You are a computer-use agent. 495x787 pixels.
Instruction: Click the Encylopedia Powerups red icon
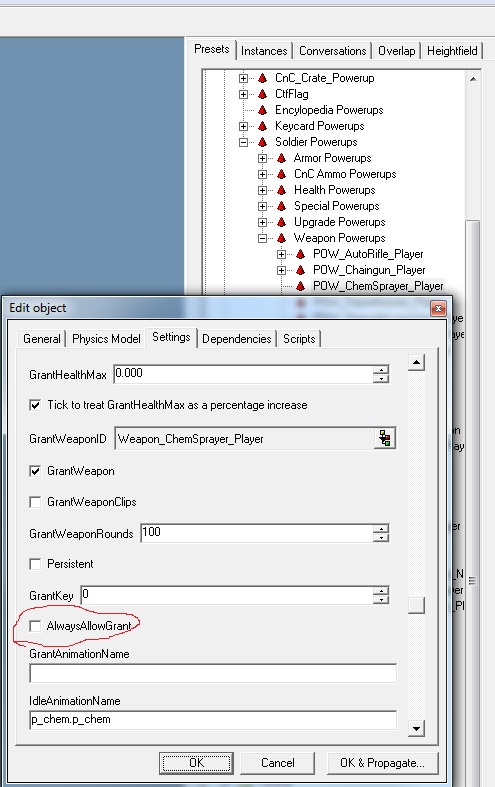(263, 110)
